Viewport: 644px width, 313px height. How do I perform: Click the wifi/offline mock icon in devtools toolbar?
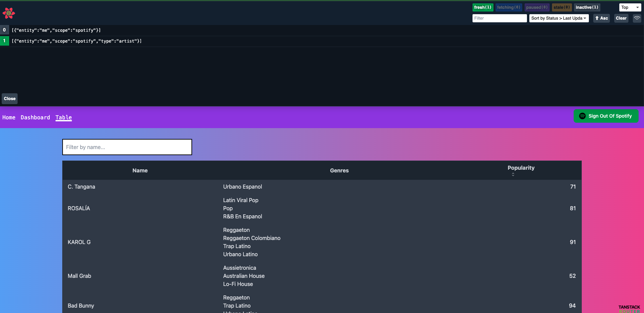[637, 18]
